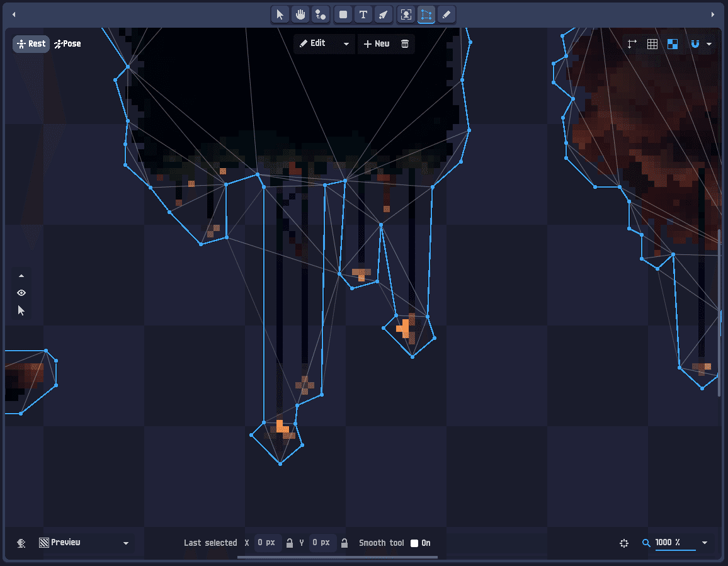Open the Edit mode dropdown arrow
The height and width of the screenshot is (566, 728).
click(x=346, y=43)
